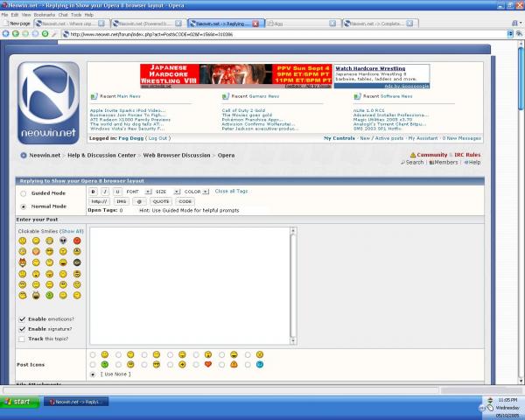
Task: Click the http:// link tag button
Action: pyautogui.click(x=99, y=201)
